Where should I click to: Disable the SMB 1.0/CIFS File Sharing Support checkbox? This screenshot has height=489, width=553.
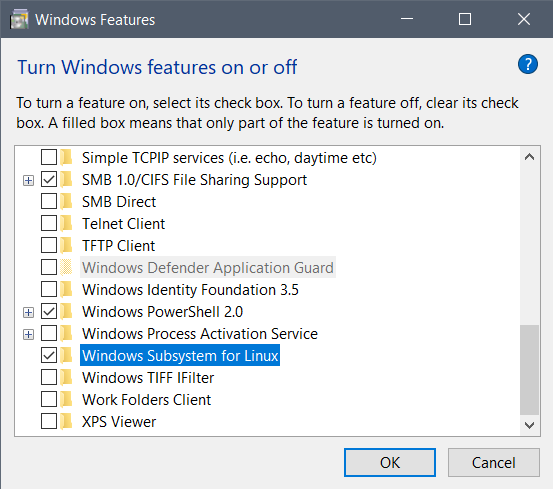(x=49, y=180)
